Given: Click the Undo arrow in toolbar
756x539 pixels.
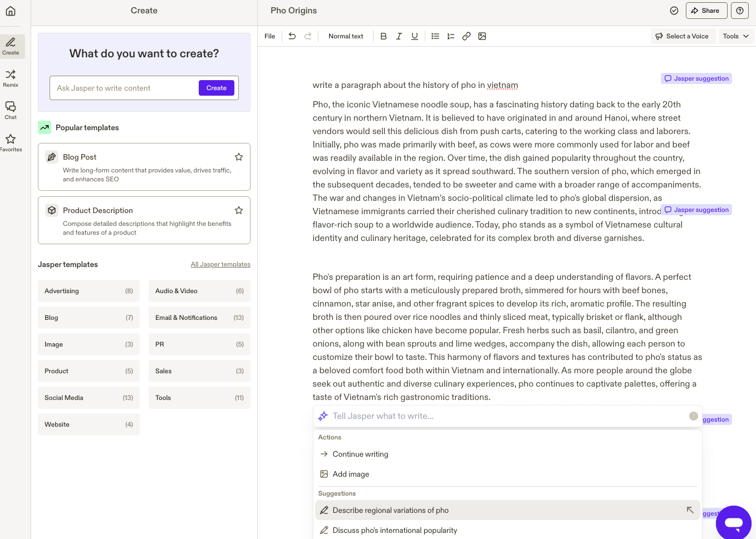Looking at the screenshot, I should click(x=292, y=36).
